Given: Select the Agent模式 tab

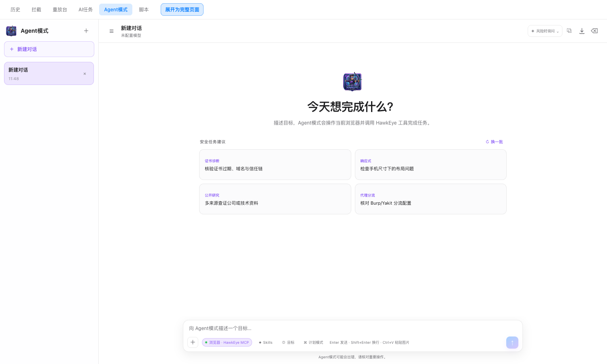Looking at the screenshot, I should [x=116, y=10].
